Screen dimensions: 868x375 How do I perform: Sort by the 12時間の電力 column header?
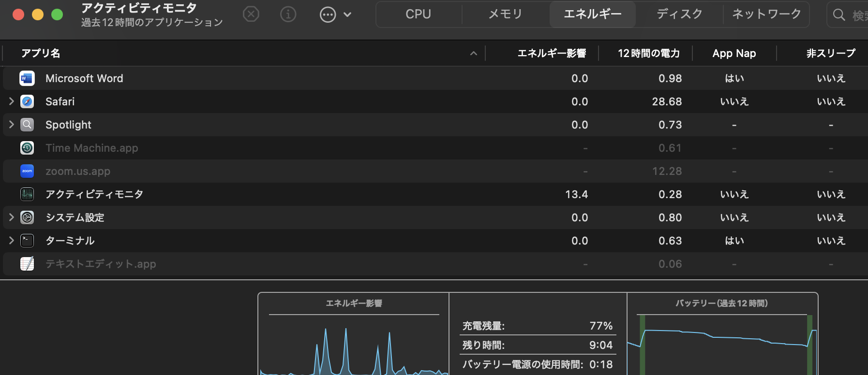[x=649, y=53]
